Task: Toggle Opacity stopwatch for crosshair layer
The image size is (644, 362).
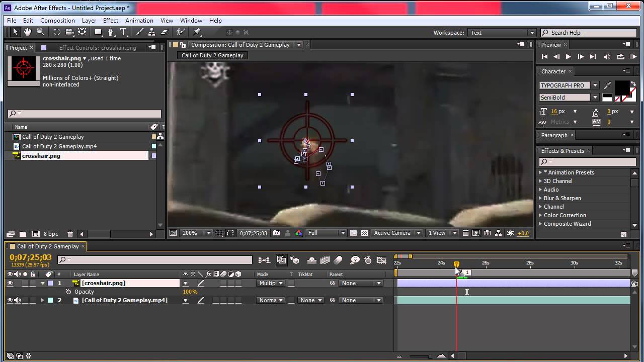Action: tap(68, 292)
